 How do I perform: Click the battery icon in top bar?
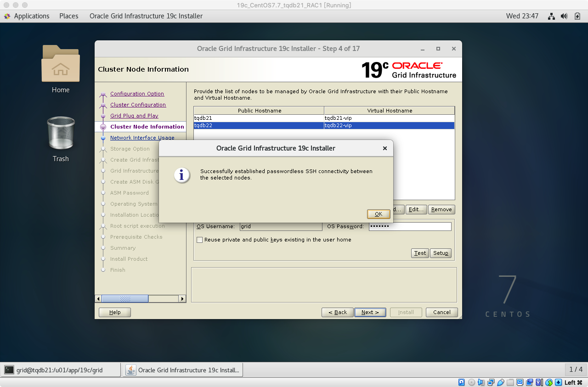(x=577, y=16)
